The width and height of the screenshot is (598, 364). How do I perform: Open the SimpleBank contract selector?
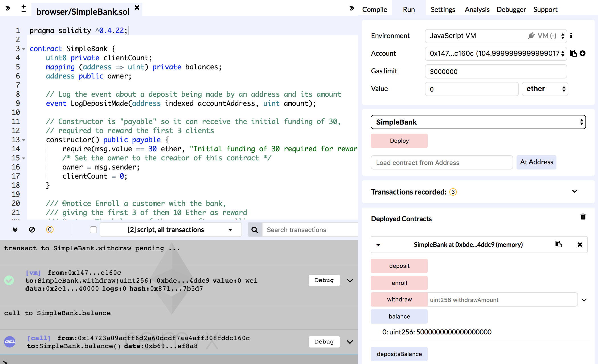point(478,122)
